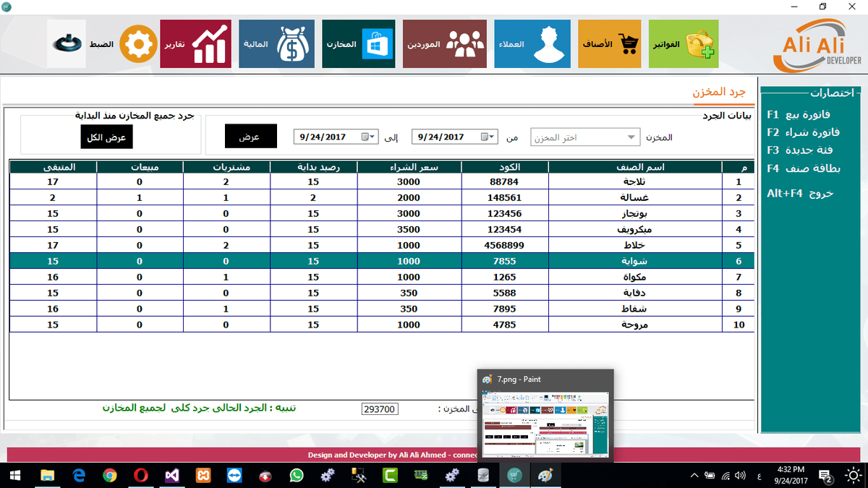
Task: Click the 7.png Paint preview thumbnail
Action: click(545, 421)
